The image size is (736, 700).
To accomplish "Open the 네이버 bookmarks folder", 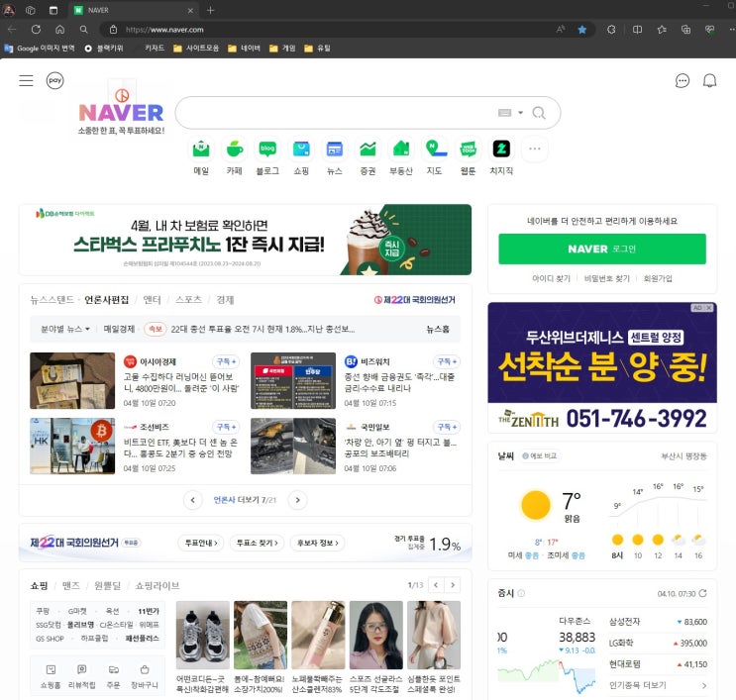I will click(x=244, y=48).
